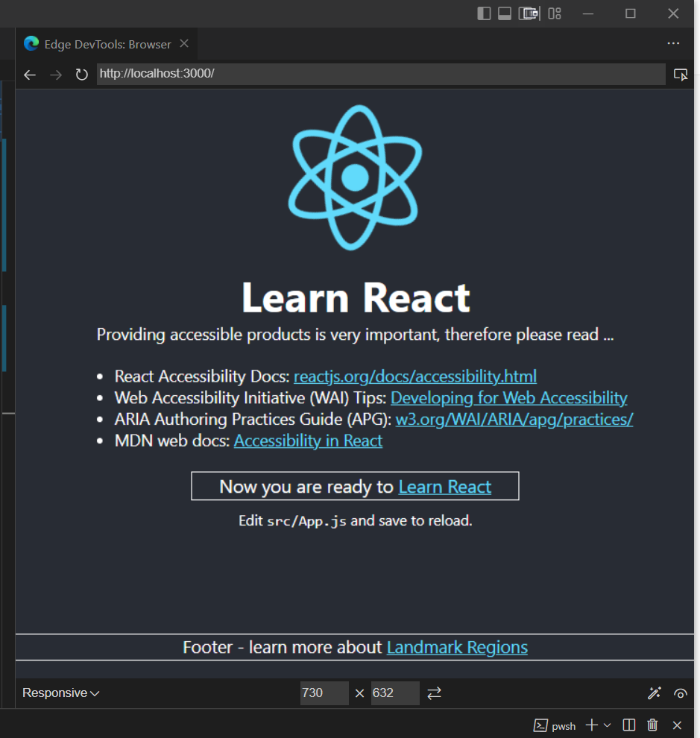
Task: Toggle bottom panel layout icon
Action: (x=505, y=13)
